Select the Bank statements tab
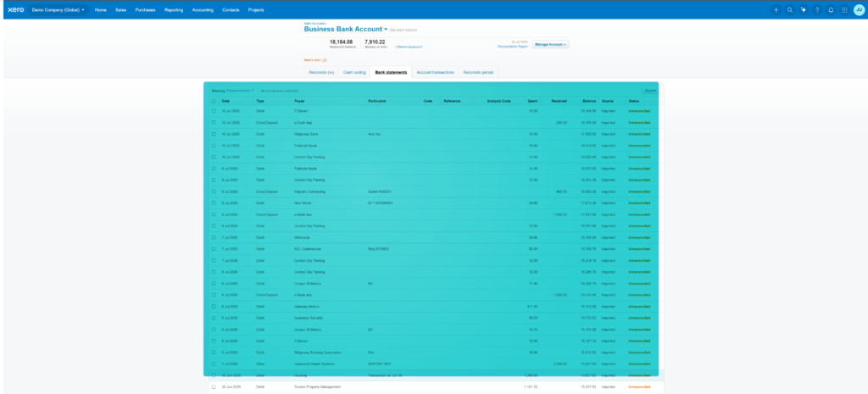Image resolution: width=868 pixels, height=394 pixels. pyautogui.click(x=391, y=72)
